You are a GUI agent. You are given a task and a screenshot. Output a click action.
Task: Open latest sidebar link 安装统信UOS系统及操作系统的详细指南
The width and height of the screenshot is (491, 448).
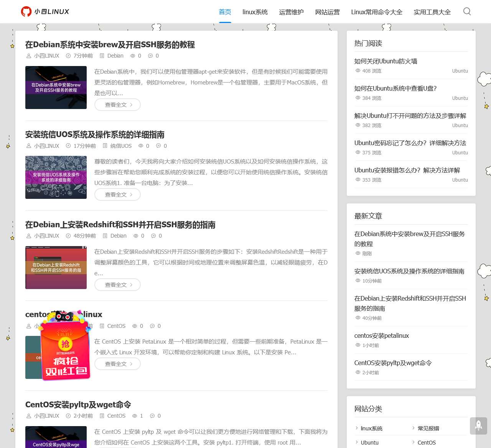point(409,271)
